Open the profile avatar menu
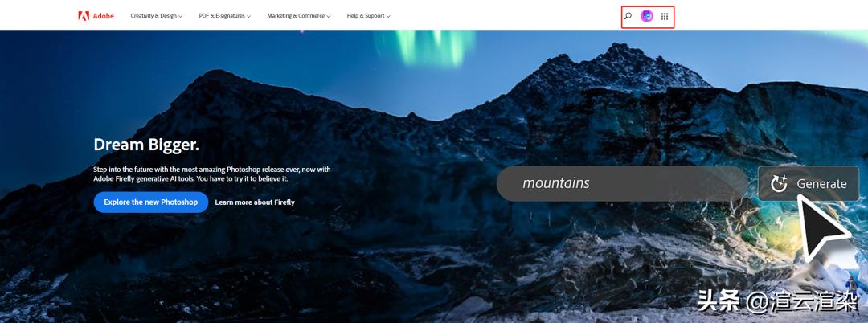 pos(646,16)
